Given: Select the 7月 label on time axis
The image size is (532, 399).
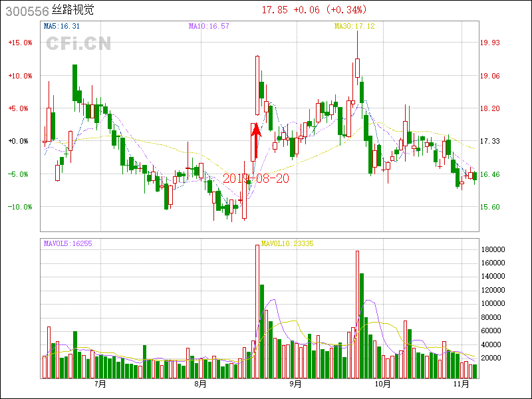Looking at the screenshot, I should pos(101,384).
